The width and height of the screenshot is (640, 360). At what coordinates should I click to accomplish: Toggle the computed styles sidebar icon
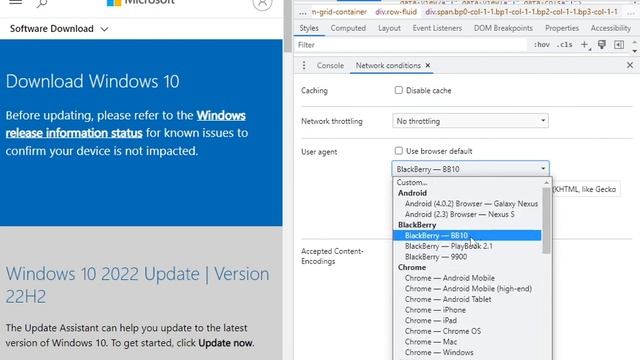(619, 45)
